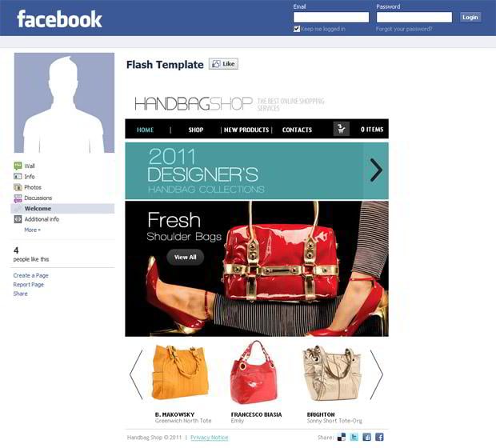Click the shopping cart icon
This screenshot has height=448, width=496.
(x=342, y=129)
